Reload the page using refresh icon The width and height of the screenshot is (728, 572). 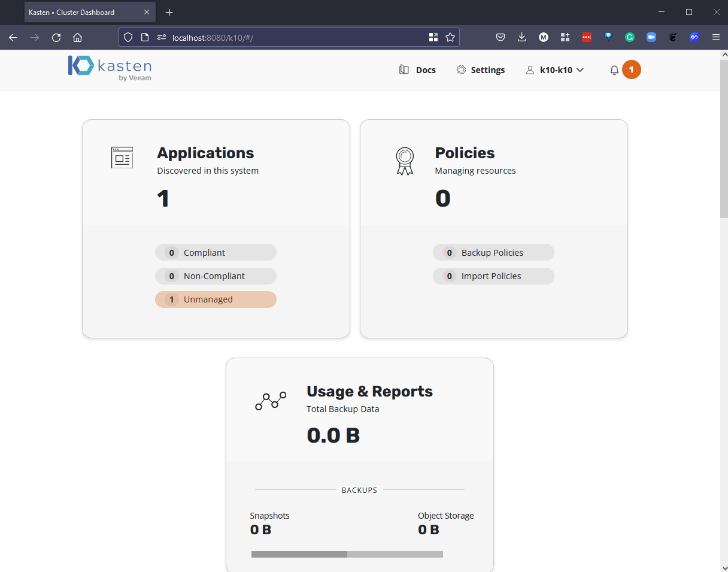[56, 37]
